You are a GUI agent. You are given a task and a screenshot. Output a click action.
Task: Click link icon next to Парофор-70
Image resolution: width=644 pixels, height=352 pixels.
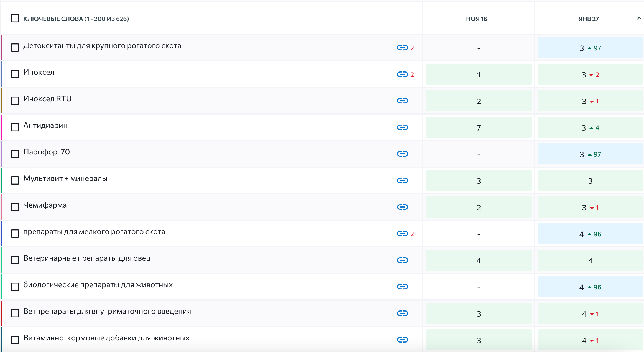click(x=402, y=154)
